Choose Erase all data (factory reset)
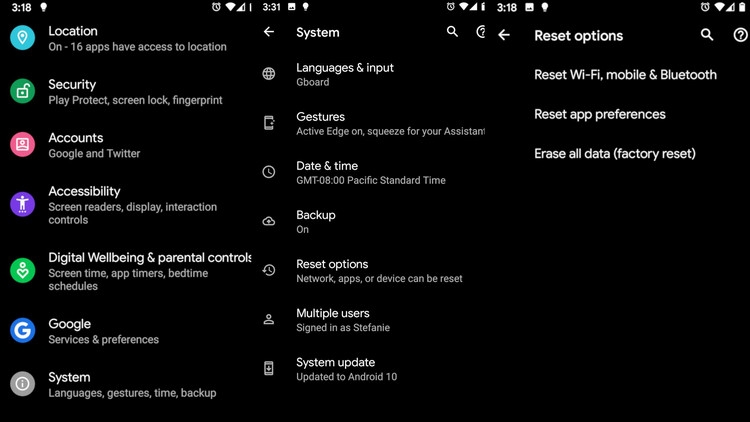This screenshot has width=750, height=422. 615,154
